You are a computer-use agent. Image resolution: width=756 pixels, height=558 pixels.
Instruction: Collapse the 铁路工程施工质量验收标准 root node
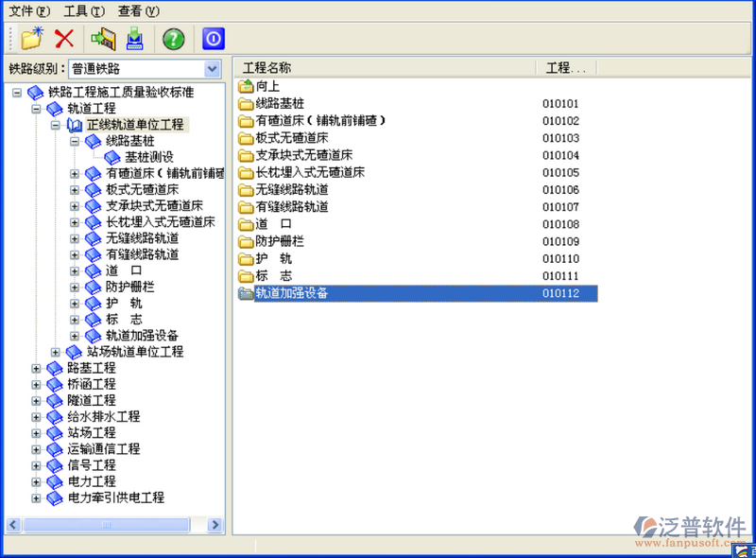coord(17,92)
